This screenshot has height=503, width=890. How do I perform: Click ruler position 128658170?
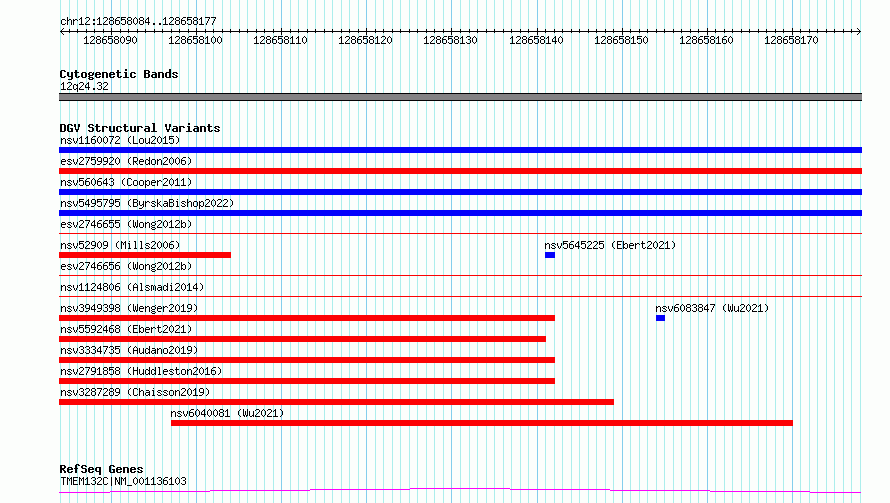point(792,40)
